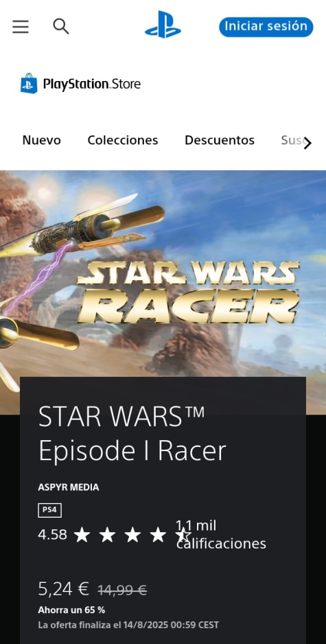The image size is (326, 644).
Task: Click the Iniciar sesión button
Action: (266, 27)
